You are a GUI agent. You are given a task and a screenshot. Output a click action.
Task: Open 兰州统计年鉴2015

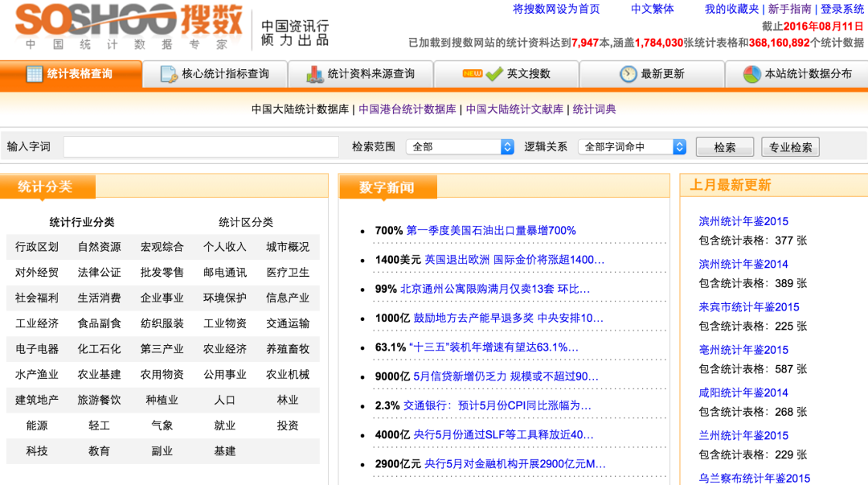(743, 435)
